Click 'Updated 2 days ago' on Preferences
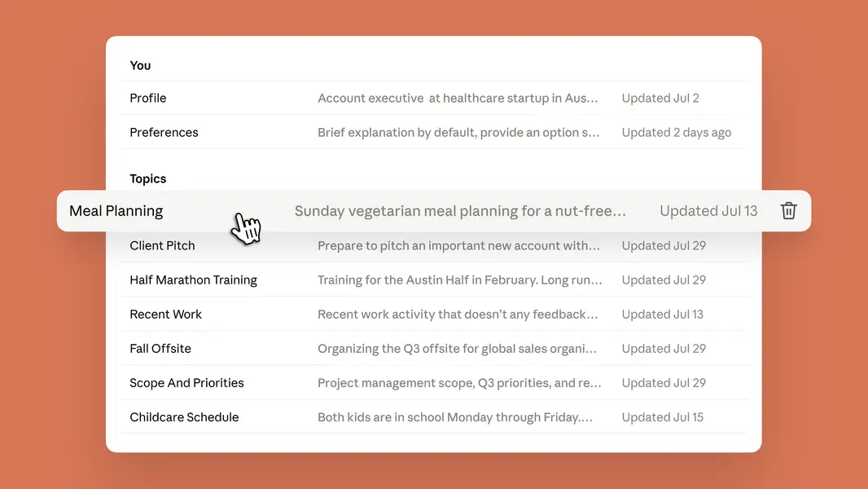 676,132
